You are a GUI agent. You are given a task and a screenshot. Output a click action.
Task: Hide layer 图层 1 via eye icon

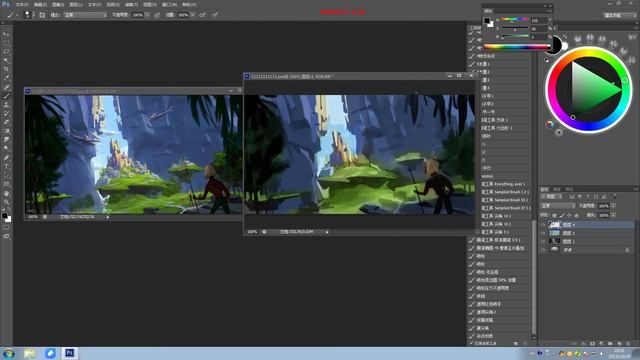(x=543, y=241)
